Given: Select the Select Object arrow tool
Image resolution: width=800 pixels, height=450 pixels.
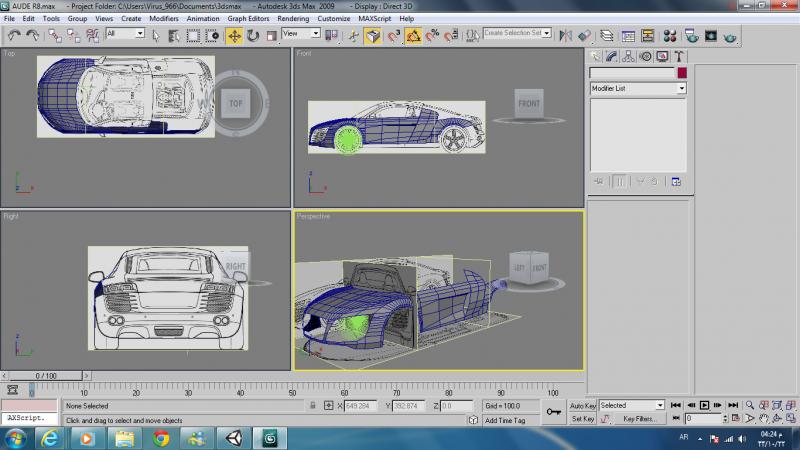Looking at the screenshot, I should (156, 35).
